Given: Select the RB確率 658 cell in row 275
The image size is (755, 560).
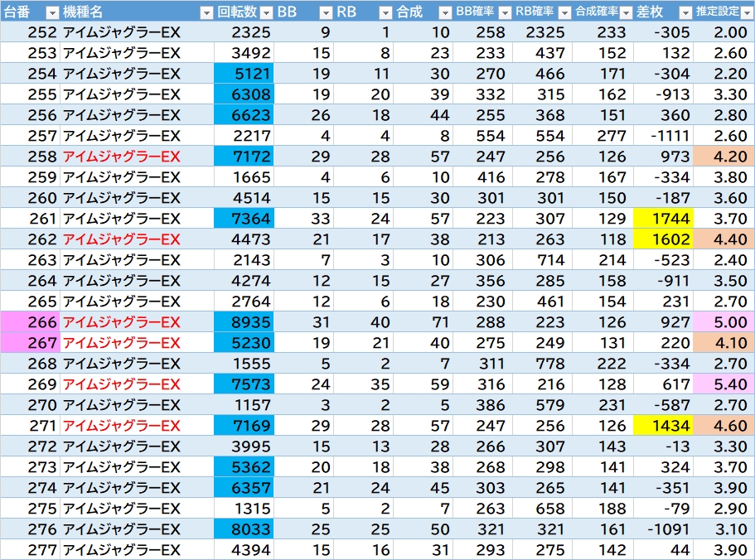Looking at the screenshot, I should [543, 508].
